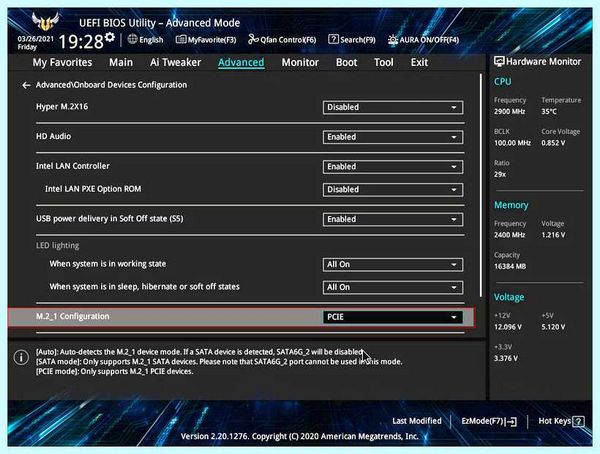Open Intel LAN PXE Option ROM dropdown
Screen dimensions: 600x454
coord(393,189)
